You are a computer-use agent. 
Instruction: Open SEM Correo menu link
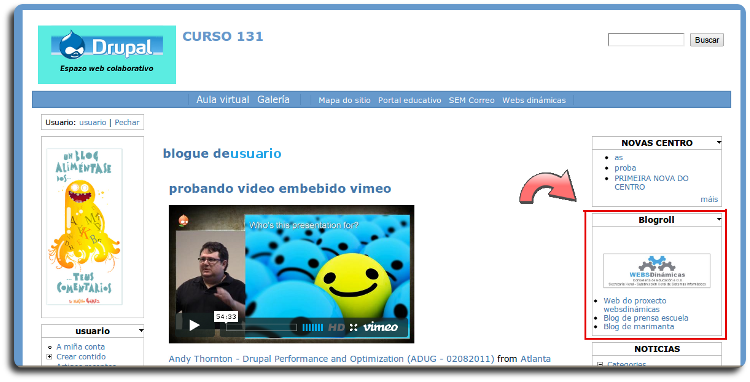[x=472, y=100]
